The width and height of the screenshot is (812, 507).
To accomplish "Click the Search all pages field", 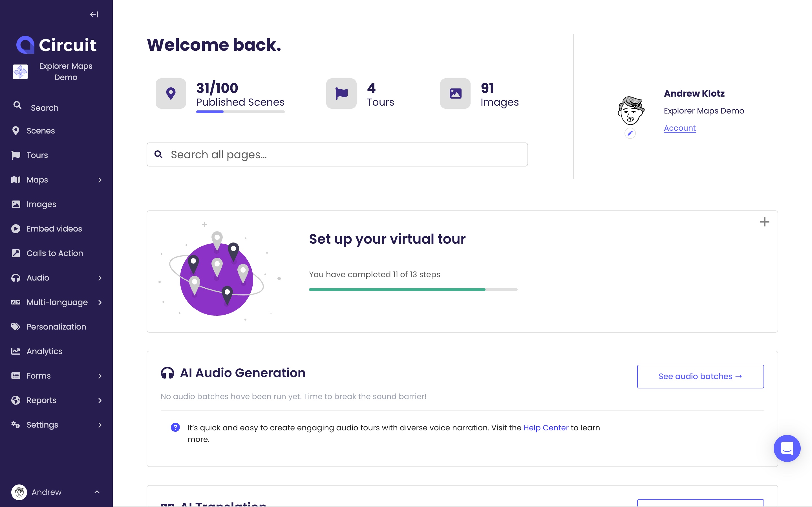I will pos(337,155).
